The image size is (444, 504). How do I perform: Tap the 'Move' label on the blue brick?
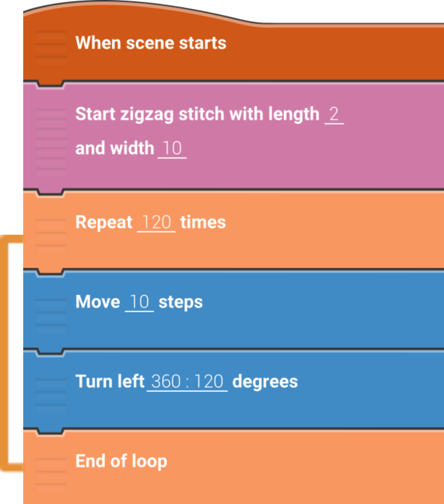(x=98, y=302)
